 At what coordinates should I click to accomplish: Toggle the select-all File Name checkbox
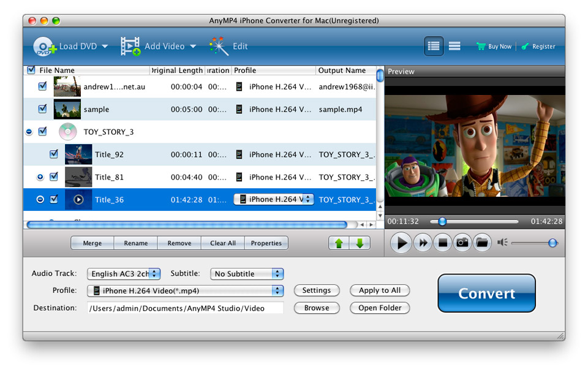[31, 70]
